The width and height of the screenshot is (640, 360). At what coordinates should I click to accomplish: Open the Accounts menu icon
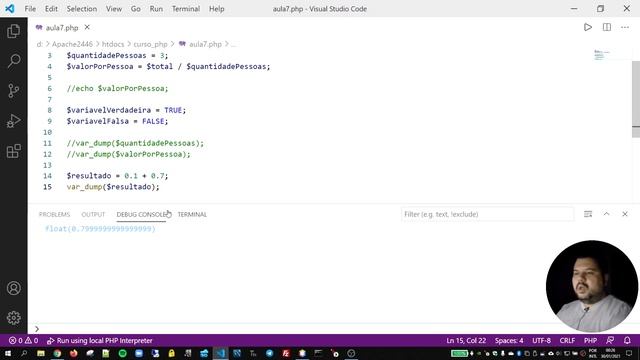click(13, 288)
